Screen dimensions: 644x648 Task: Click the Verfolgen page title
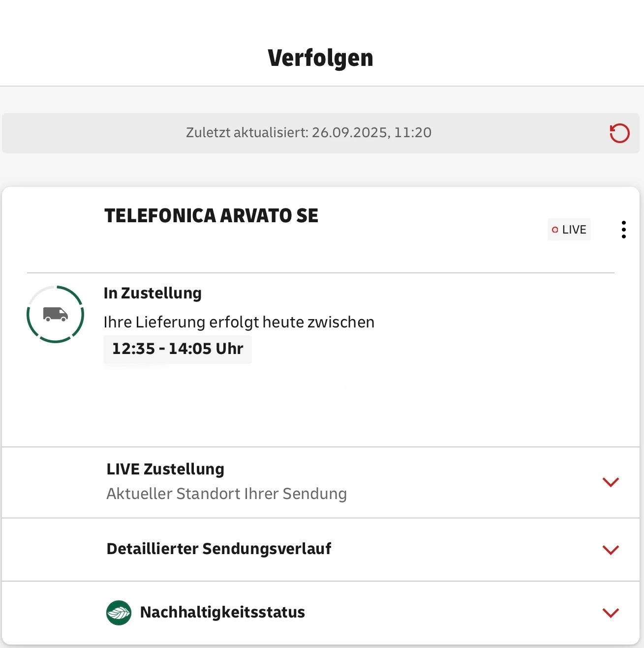(x=321, y=58)
